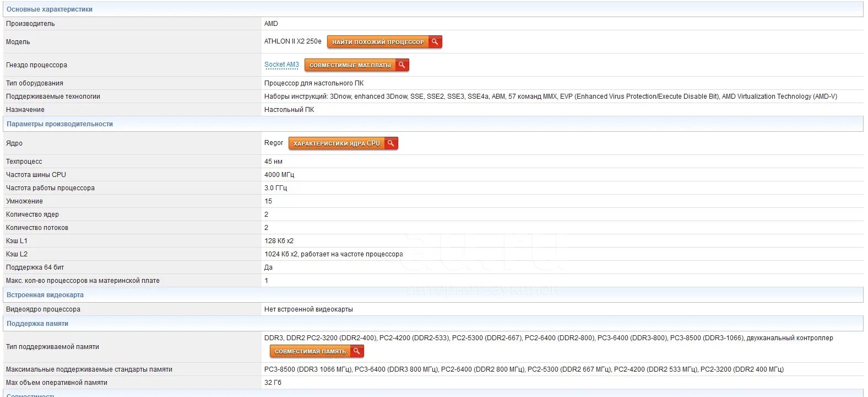Click the 'Количество ядер' label
Image resolution: width=868 pixels, height=397 pixels.
pos(32,214)
